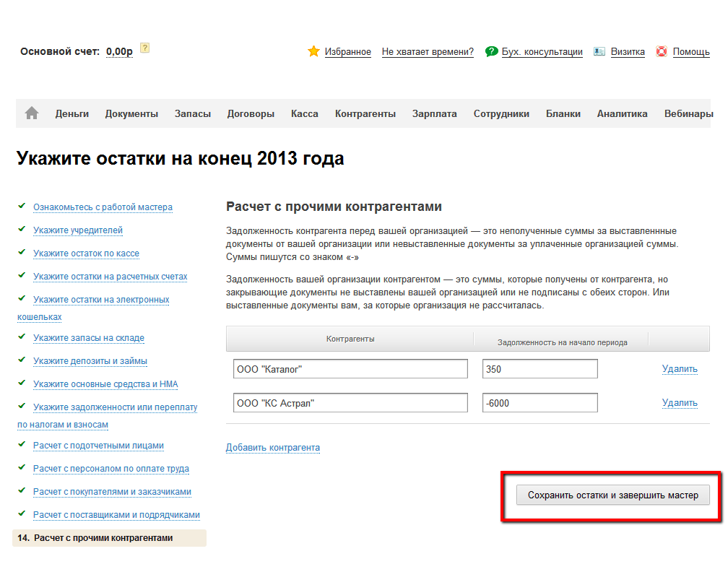Go to step 'Укажите остаток по кассе'
The image size is (728, 572).
[87, 253]
